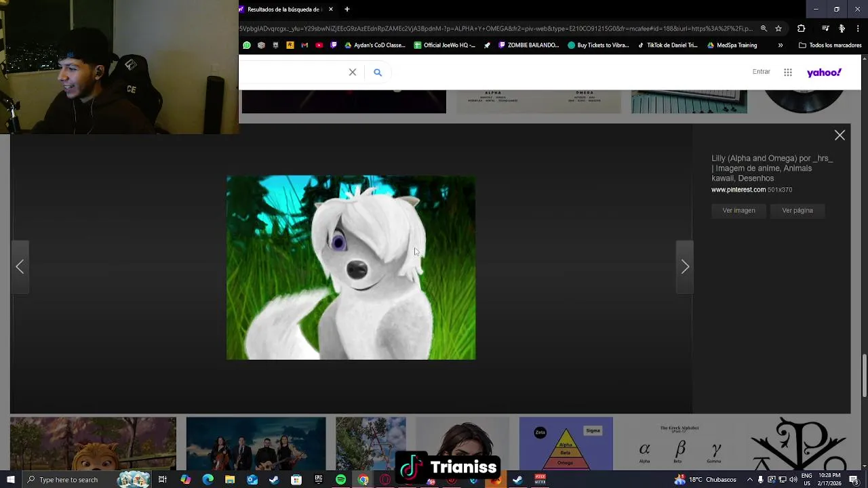The width and height of the screenshot is (868, 488).
Task: Open Microsoft Store from taskbar
Action: click(296, 480)
